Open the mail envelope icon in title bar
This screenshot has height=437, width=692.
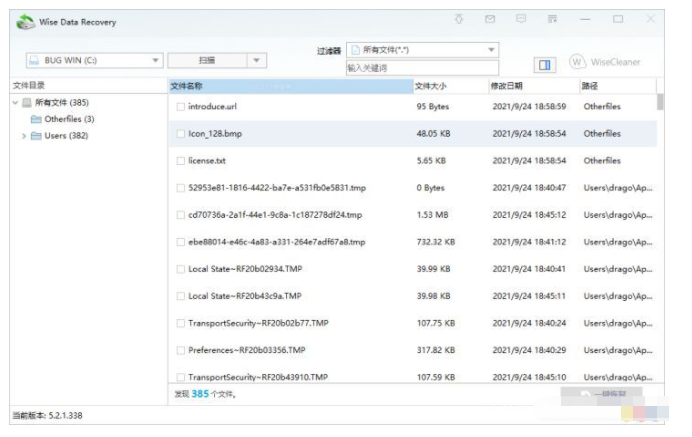tap(490, 19)
